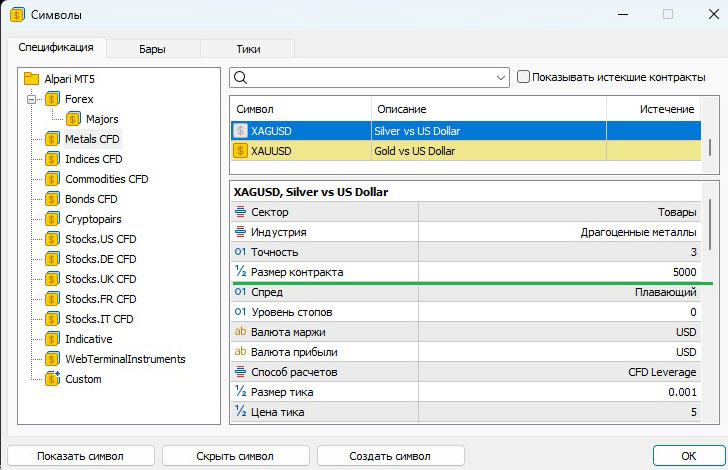Click the XAUUSD gold symbol icon
728x470 pixels.
coord(240,151)
